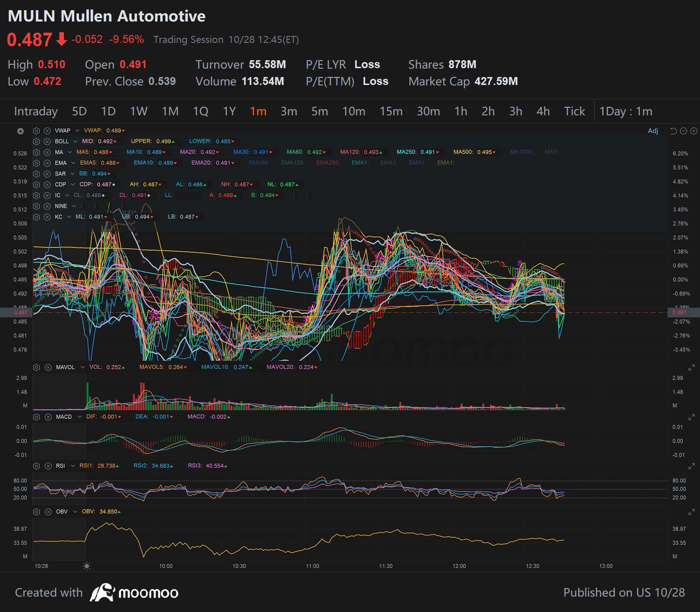This screenshot has height=612, width=700.
Task: Open settings gear for BOLL indicator
Action: (x=36, y=141)
